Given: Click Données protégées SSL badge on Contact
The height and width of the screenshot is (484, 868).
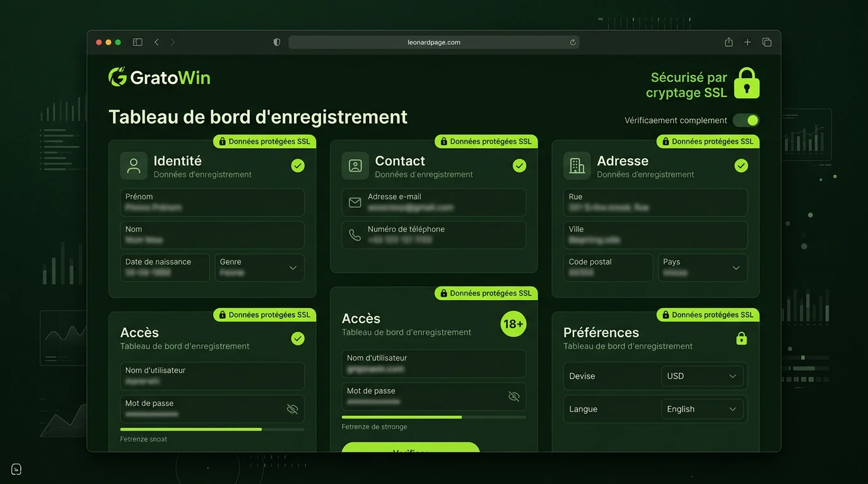Looking at the screenshot, I should coord(486,142).
